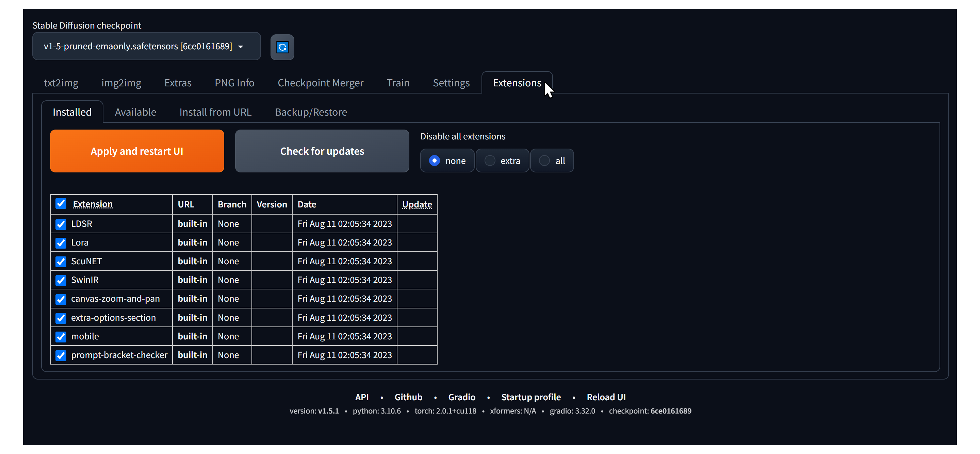
Task: Click the 'Disable all extensions' label
Action: [463, 136]
